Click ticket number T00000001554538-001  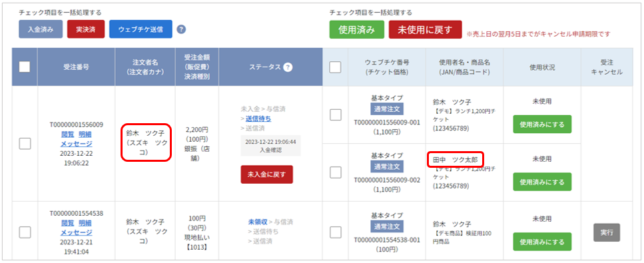[x=387, y=240]
